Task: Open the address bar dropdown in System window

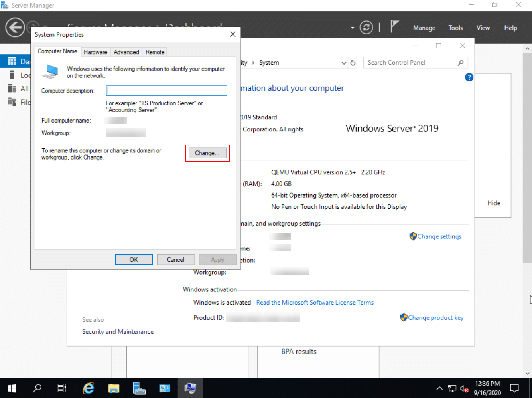Action: [344, 63]
